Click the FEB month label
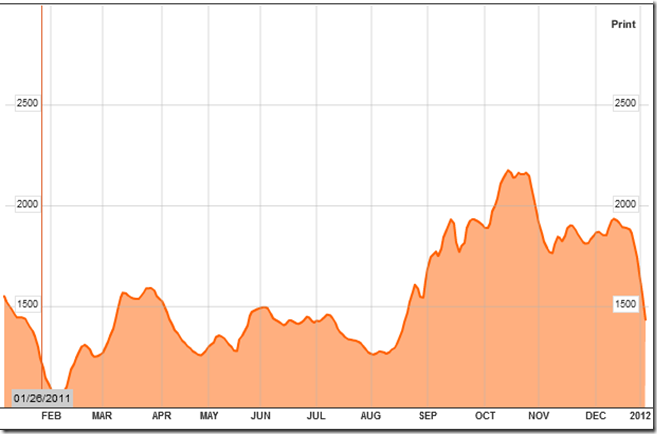 point(52,416)
